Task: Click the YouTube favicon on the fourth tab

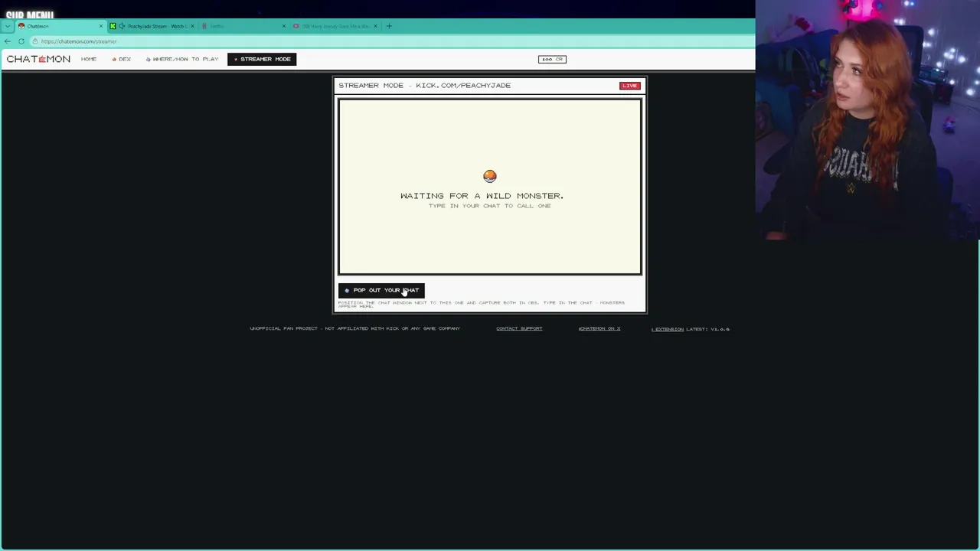Action: [x=296, y=26]
